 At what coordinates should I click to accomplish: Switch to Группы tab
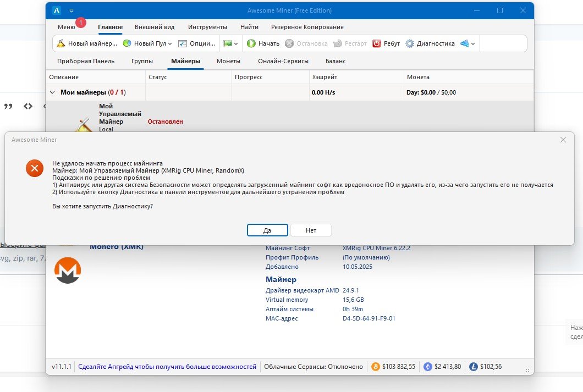[142, 62]
